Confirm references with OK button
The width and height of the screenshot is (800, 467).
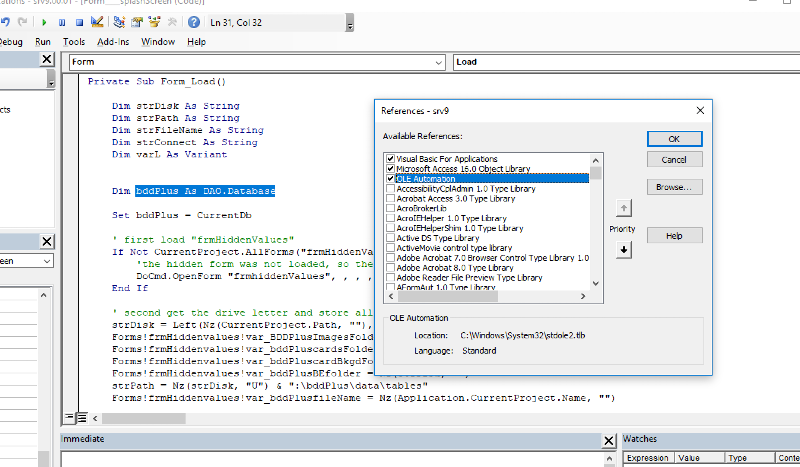click(x=674, y=139)
